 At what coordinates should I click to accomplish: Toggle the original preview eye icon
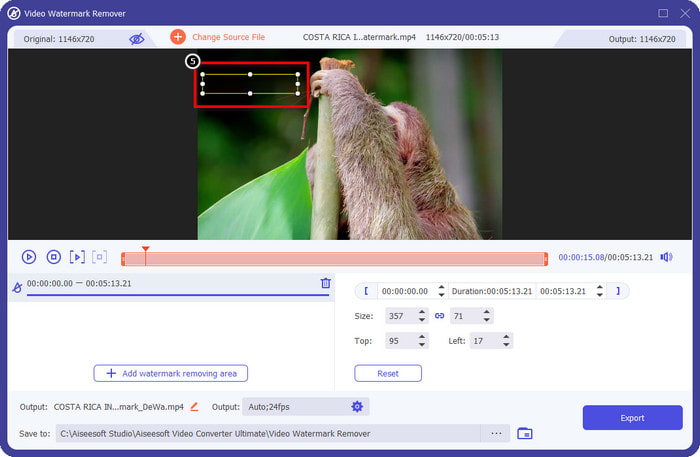coord(136,38)
